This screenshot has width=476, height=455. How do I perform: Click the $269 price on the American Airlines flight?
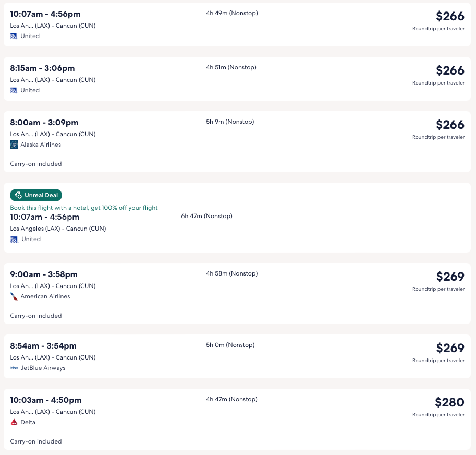(450, 277)
